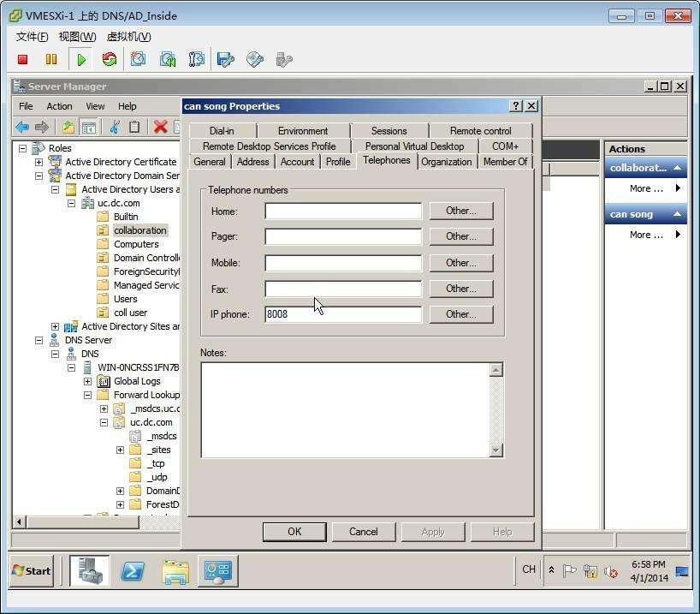Viewport: 700px width, 614px height.
Task: Click the floppy drive connect icon
Action: tap(225, 59)
